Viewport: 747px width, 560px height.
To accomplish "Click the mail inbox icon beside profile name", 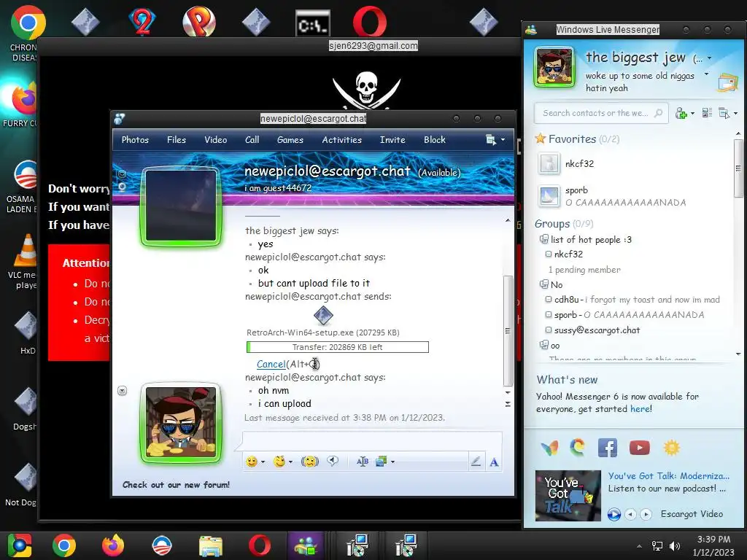I will pos(727,83).
